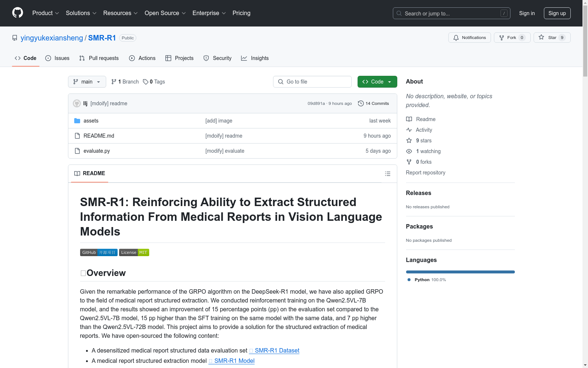Open the green Code dropdown button
Viewport: 588px width, 368px height.
(377, 82)
